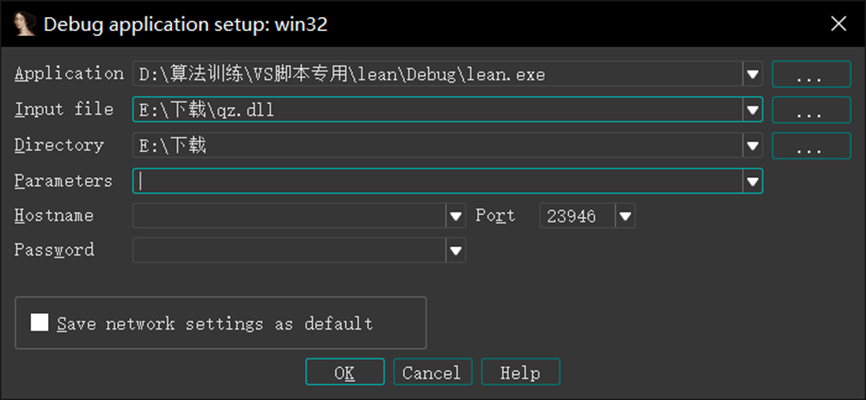Expand the Input file dropdown arrow
Image resolution: width=866 pixels, height=400 pixels.
click(x=752, y=110)
